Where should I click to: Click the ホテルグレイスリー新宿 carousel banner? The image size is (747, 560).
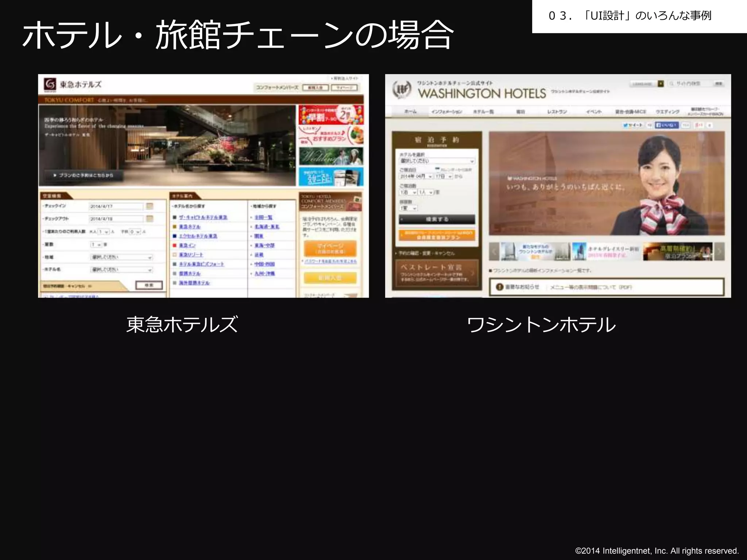(x=606, y=252)
